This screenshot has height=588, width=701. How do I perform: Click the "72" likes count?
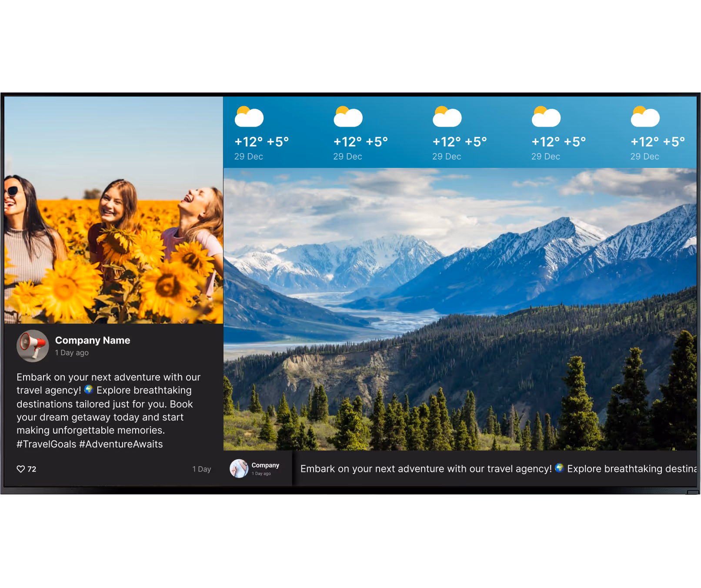32,469
